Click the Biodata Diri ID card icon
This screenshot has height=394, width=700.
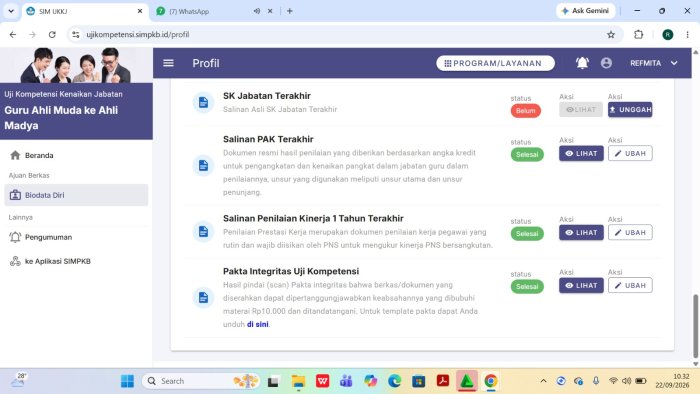tap(15, 195)
